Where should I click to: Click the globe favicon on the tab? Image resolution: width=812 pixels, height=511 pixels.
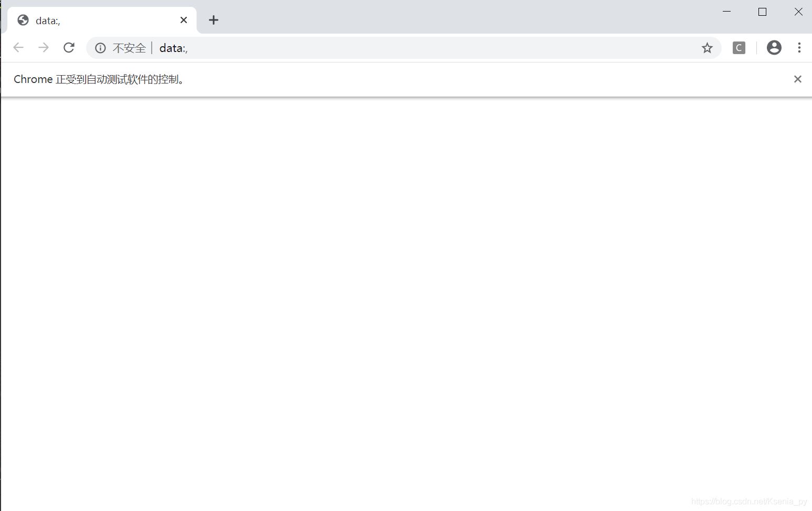coord(23,20)
